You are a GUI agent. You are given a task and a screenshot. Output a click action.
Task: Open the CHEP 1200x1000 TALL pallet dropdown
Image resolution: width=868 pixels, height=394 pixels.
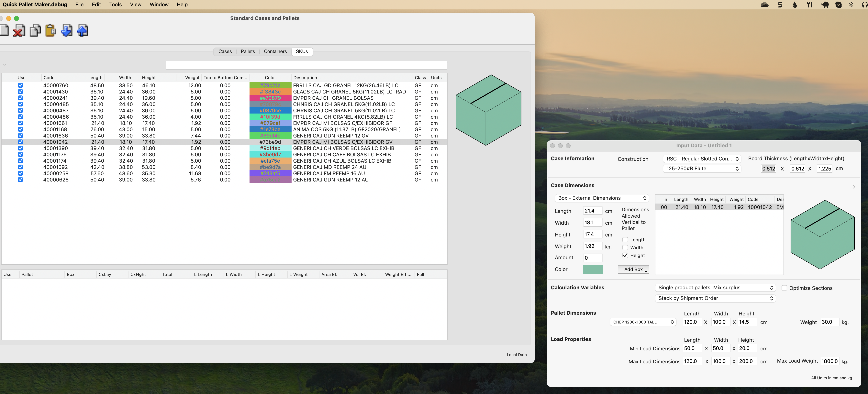(x=643, y=322)
